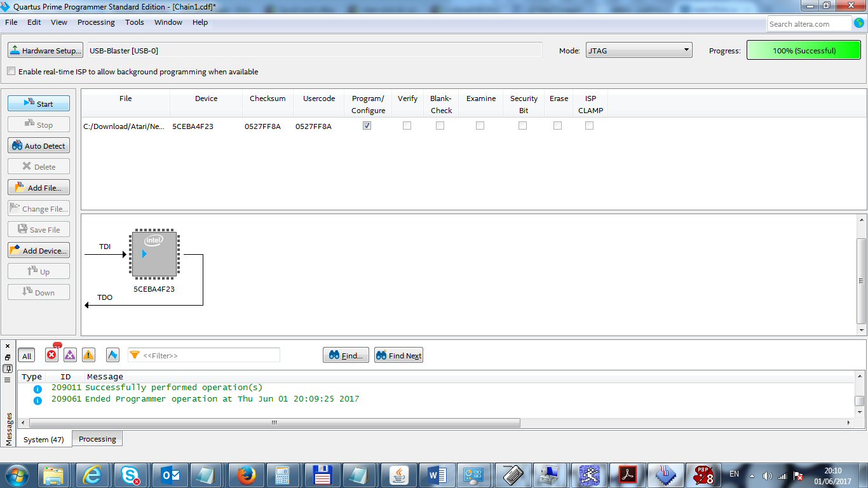Open the floppy disk taskbar application

(x=322, y=475)
